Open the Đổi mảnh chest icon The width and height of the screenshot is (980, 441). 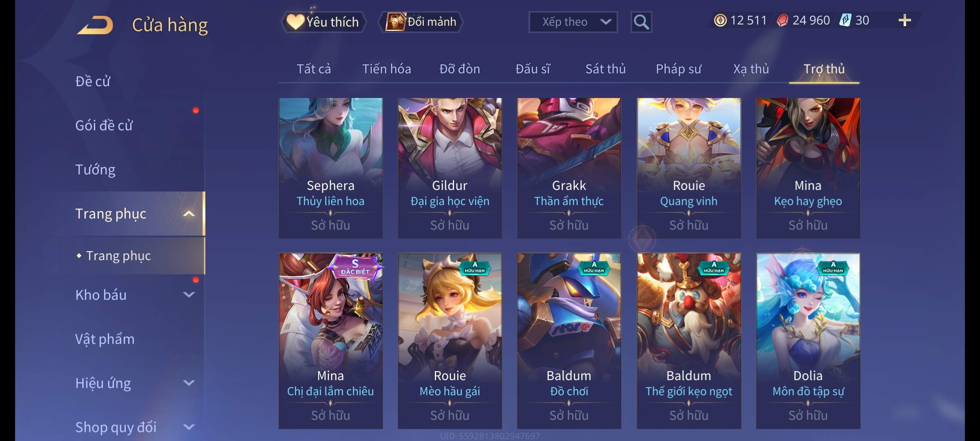tap(395, 22)
